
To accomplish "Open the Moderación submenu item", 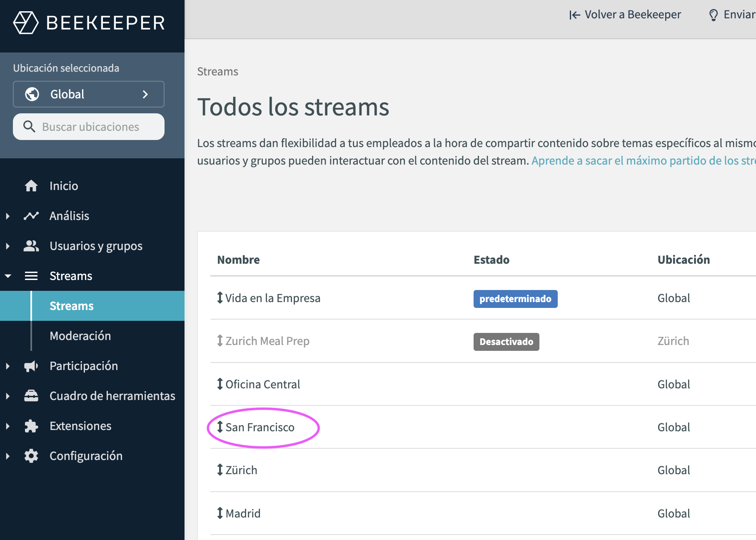I will [80, 336].
